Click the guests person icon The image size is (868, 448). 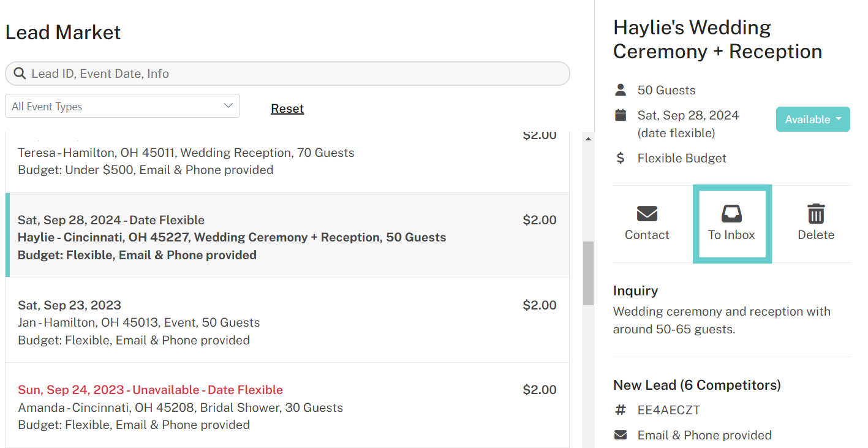point(621,90)
